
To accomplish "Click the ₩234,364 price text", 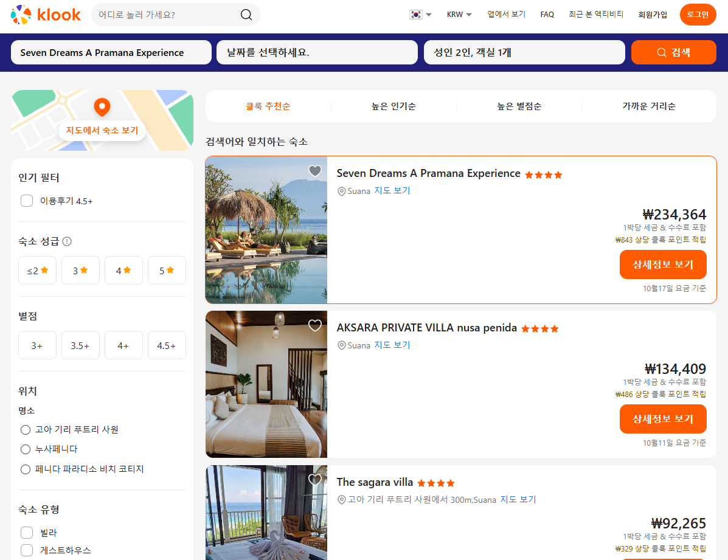I will pos(674,215).
